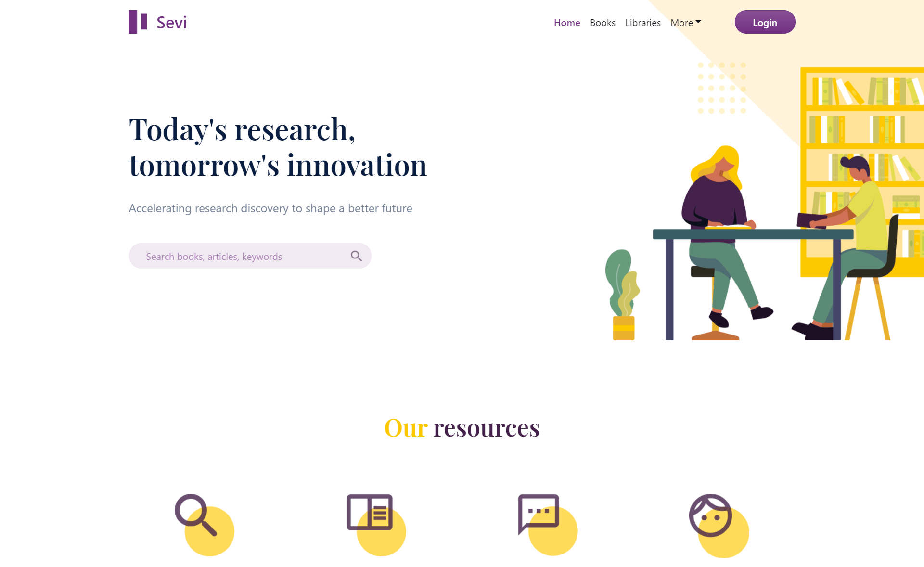Viewport: 924px width, 567px height.
Task: Click the Sevi brand name text link
Action: pyautogui.click(x=171, y=22)
